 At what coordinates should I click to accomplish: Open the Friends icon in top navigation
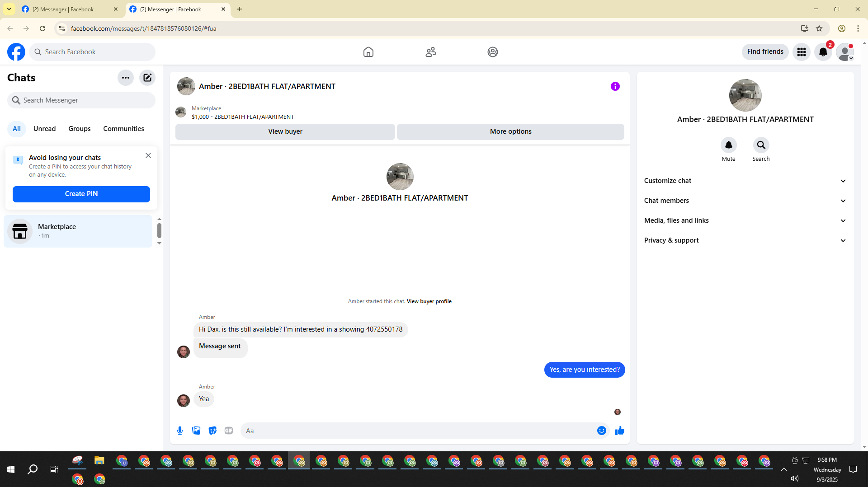[x=431, y=52]
